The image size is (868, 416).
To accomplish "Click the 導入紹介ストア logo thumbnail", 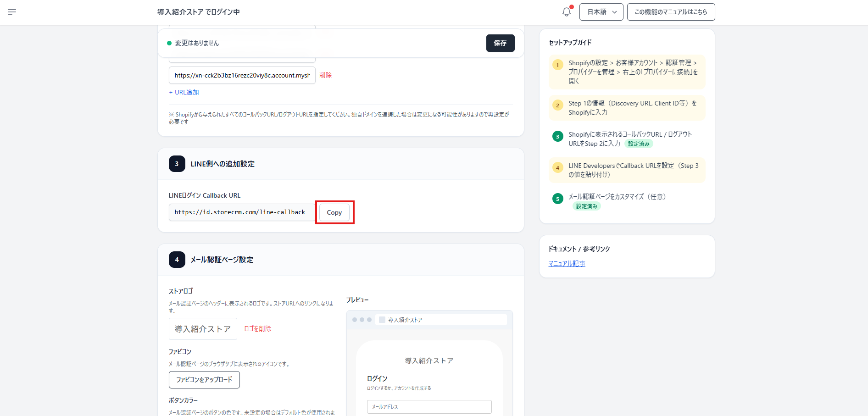I will click(203, 329).
